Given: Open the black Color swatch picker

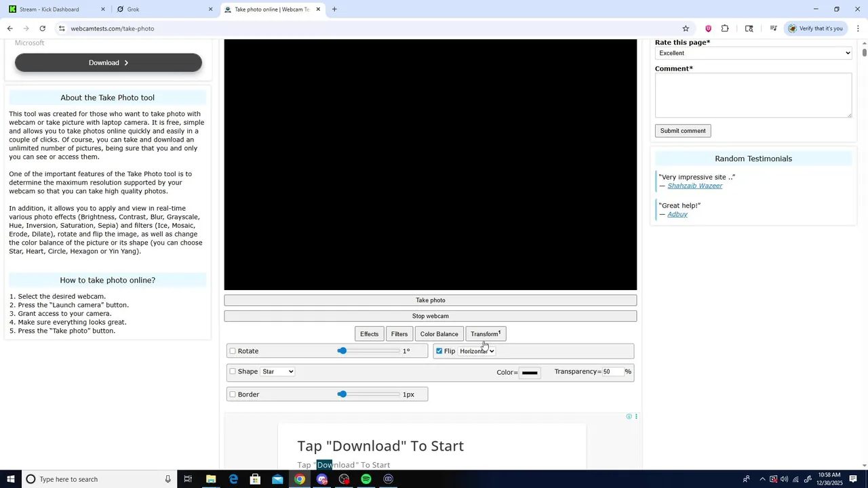Looking at the screenshot, I should [x=530, y=372].
